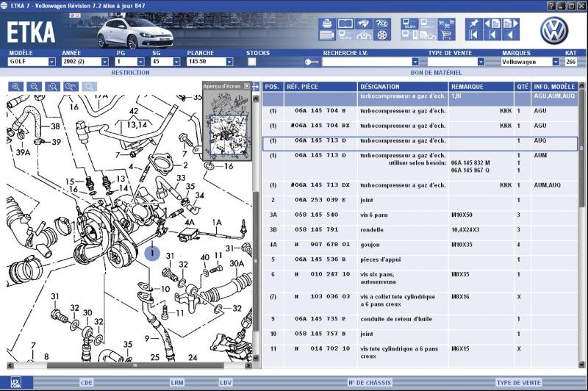Screen dimensions: 588x391
Task: Click the panel splitter arrows icon
Action: (256, 87)
